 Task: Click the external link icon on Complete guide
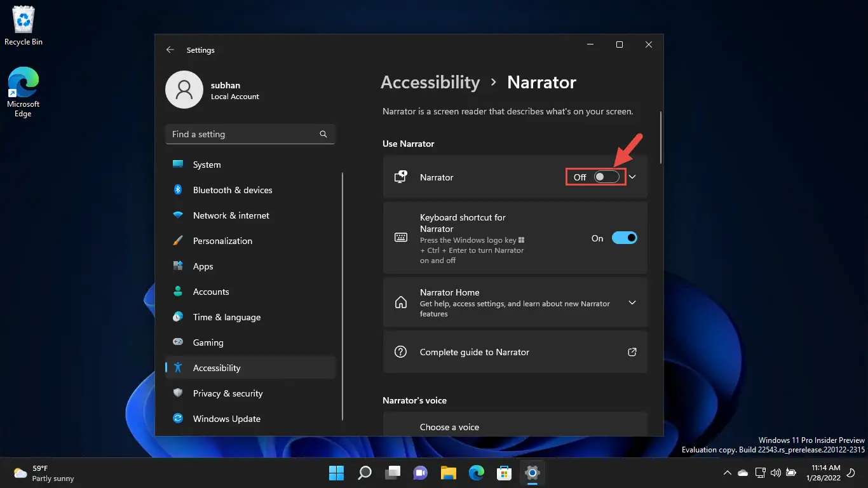tap(632, 352)
